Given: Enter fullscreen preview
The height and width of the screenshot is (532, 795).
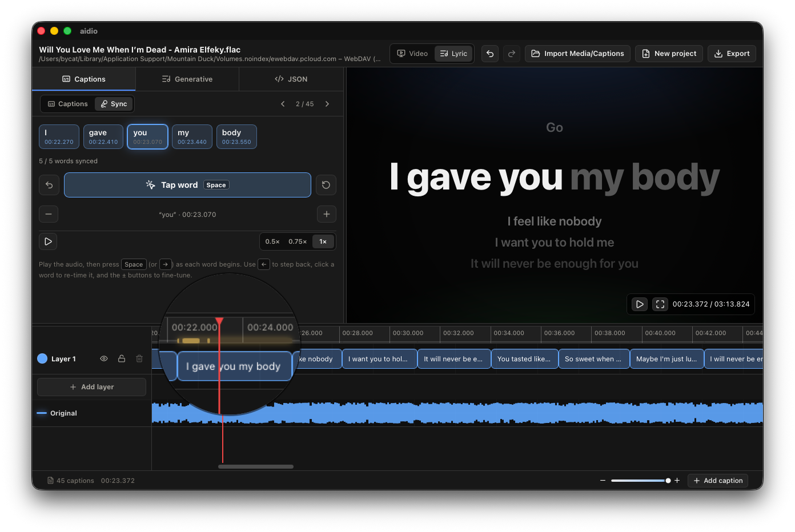Looking at the screenshot, I should point(660,304).
